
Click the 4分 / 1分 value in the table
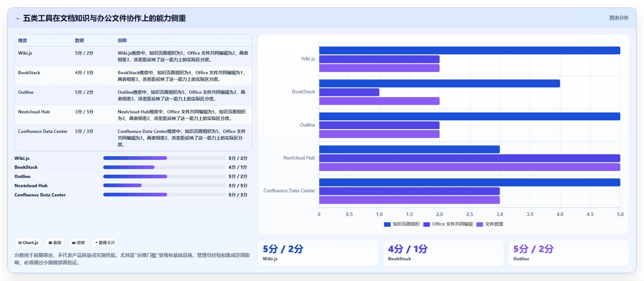pos(84,73)
